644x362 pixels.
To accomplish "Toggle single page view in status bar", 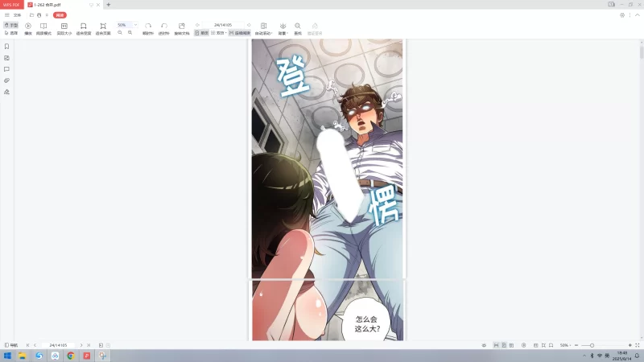I will point(504,345).
